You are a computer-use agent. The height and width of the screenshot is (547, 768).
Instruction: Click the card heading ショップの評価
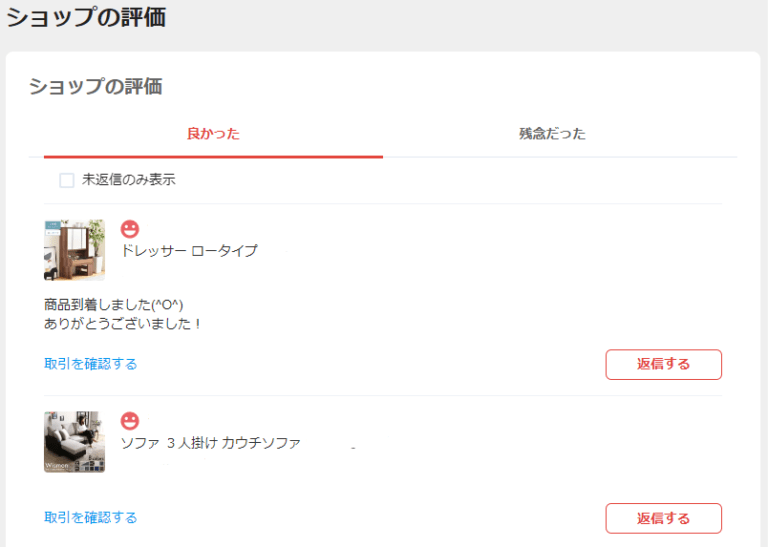coord(95,87)
